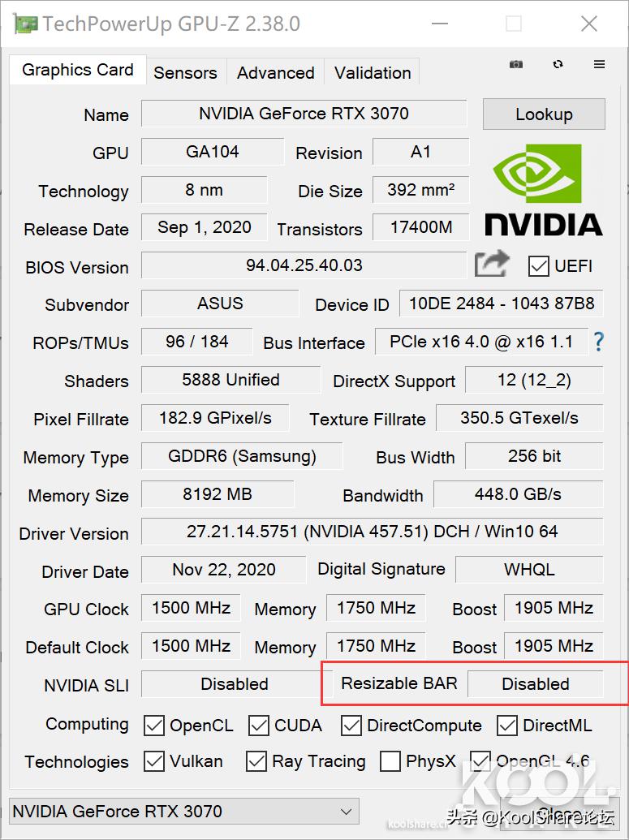Click the refresh icon in the header
The height and width of the screenshot is (840, 629).
pos(558,64)
